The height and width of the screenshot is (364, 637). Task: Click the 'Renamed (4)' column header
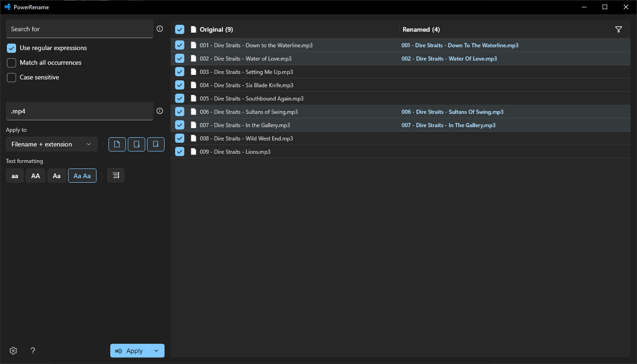pos(421,29)
